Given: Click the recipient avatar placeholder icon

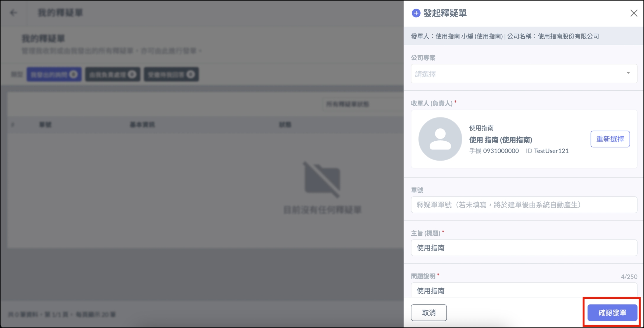Looking at the screenshot, I should [x=440, y=139].
